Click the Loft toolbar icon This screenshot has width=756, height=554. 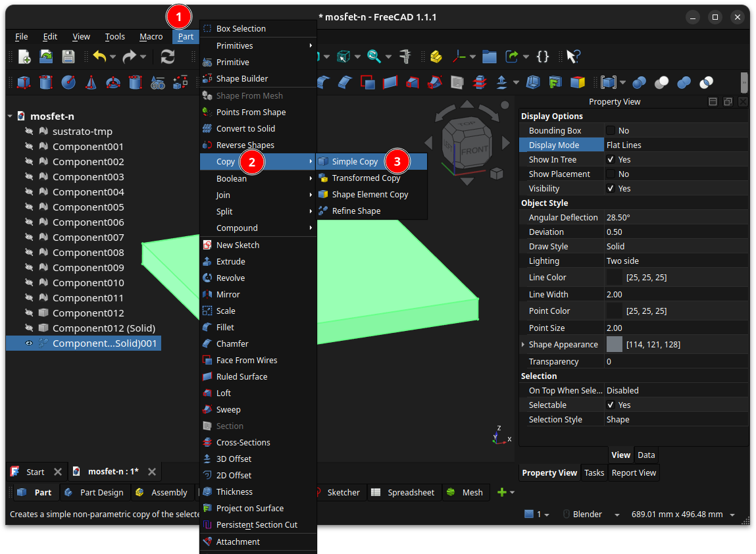413,82
